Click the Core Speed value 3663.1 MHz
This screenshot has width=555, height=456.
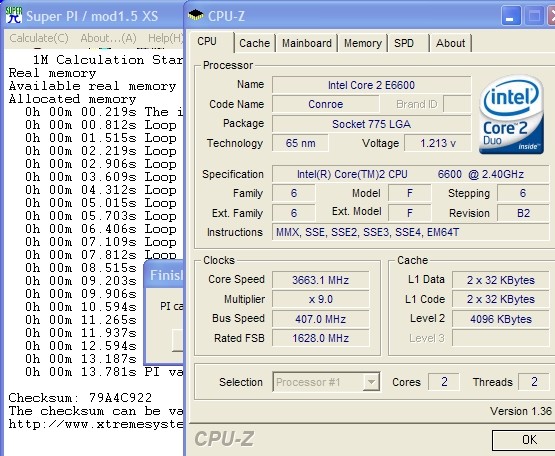click(x=321, y=280)
